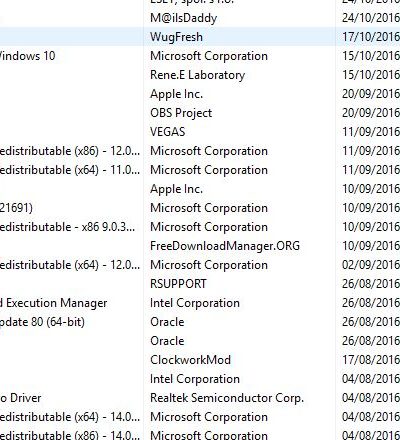The width and height of the screenshot is (400, 440).
Task: Select the Update 80 (64-bit) program
Action: [x=42, y=322]
